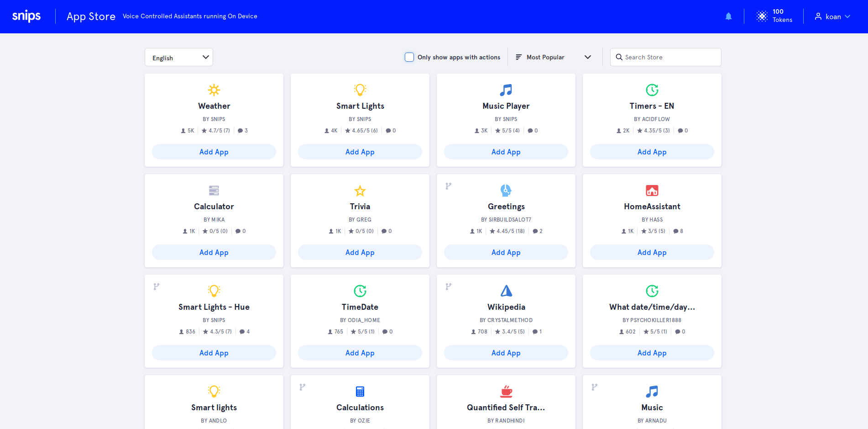Viewport: 868px width, 429px height.
Task: Click the fork icon on Calculations card
Action: point(303,387)
